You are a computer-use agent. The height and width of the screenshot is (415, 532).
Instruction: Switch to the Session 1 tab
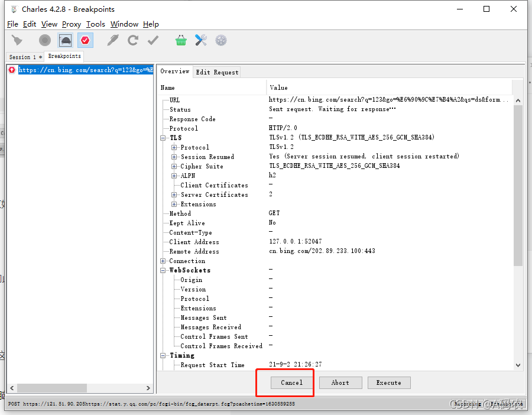25,57
